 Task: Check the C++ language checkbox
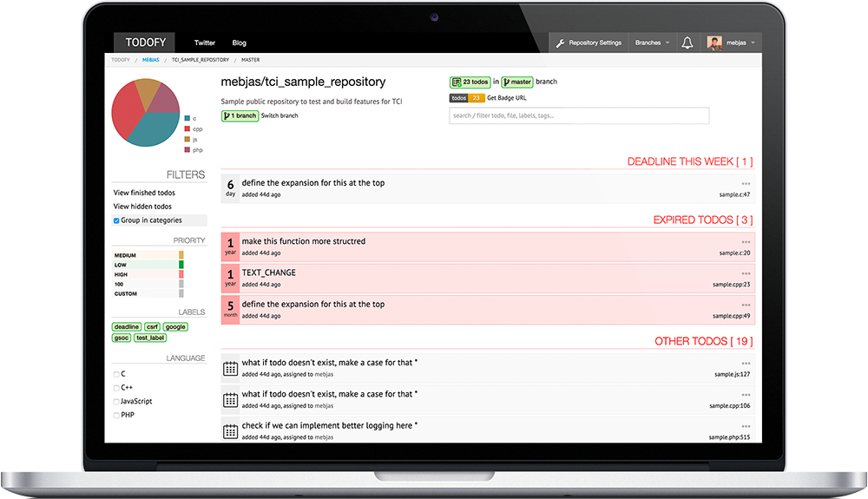(116, 389)
